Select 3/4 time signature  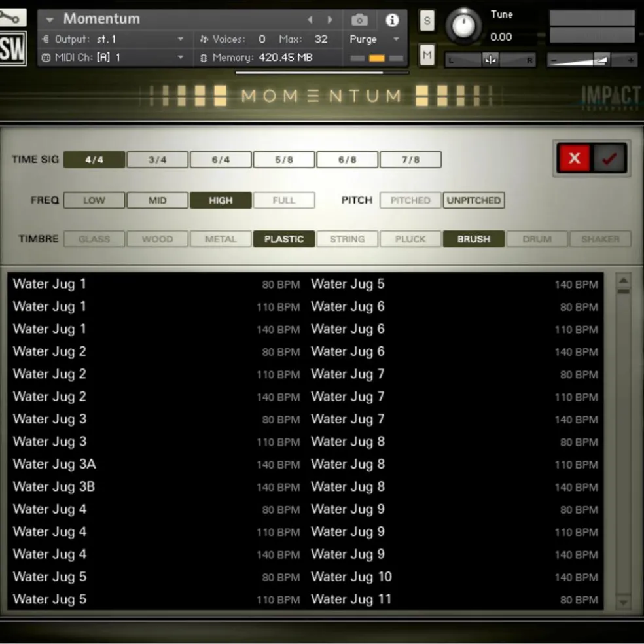tap(157, 159)
